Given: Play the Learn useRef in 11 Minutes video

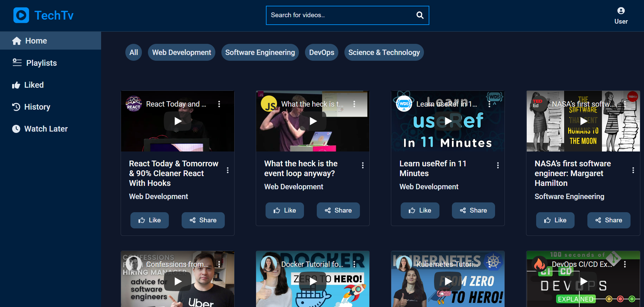Looking at the screenshot, I should click(448, 121).
